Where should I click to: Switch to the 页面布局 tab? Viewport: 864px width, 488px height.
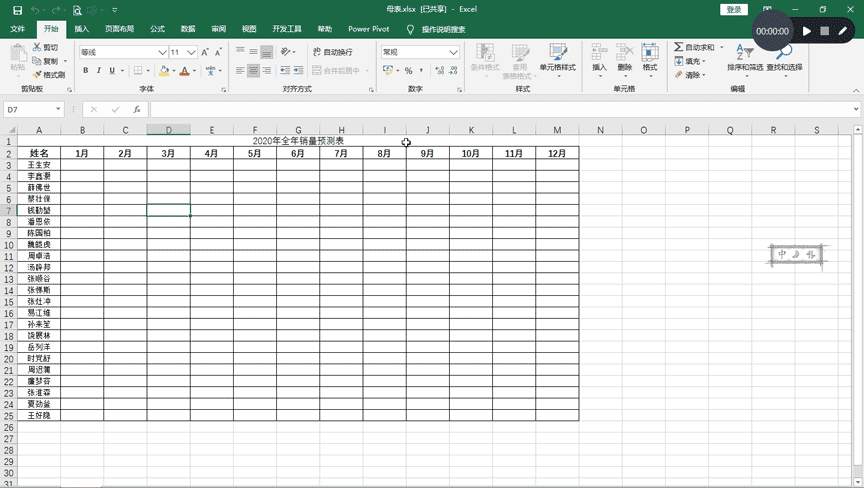click(x=120, y=29)
